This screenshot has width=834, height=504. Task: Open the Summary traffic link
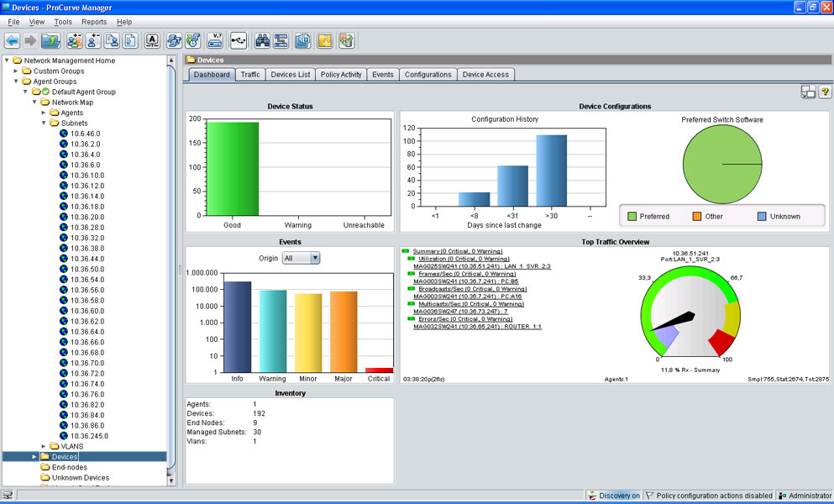(458, 251)
